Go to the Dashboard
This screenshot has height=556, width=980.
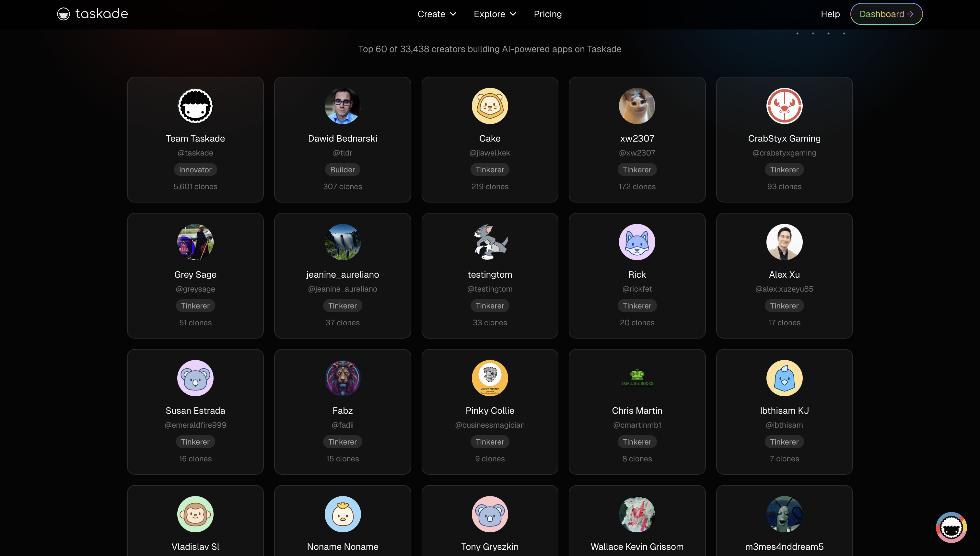tap(886, 14)
